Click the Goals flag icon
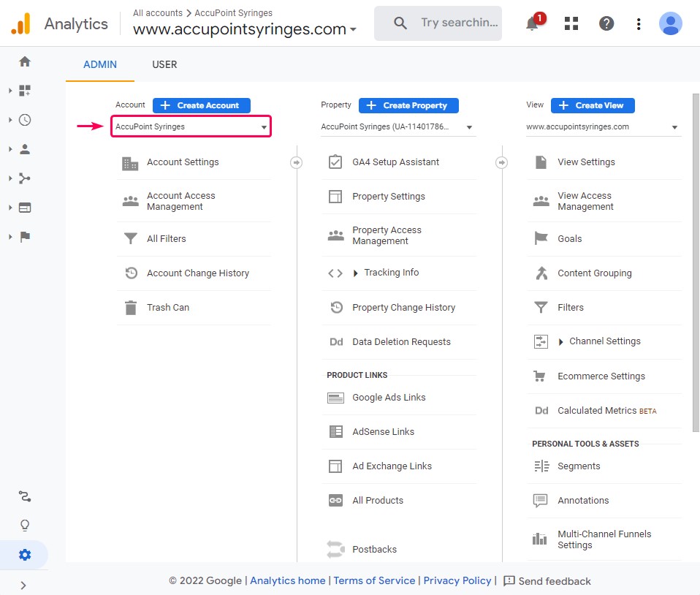Screen dimensions: 700x595 pos(541,238)
